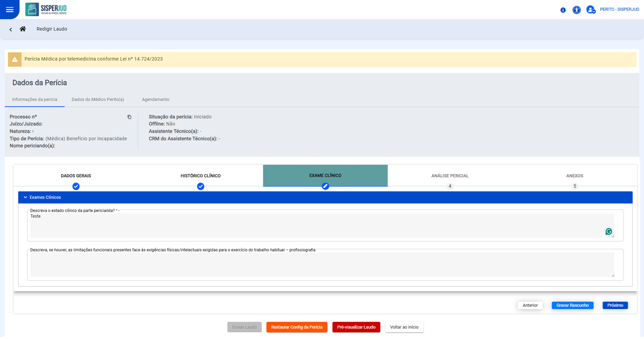Viewport: 644px width, 339px height.
Task: Click the Gravar Rascunho button
Action: (572, 305)
